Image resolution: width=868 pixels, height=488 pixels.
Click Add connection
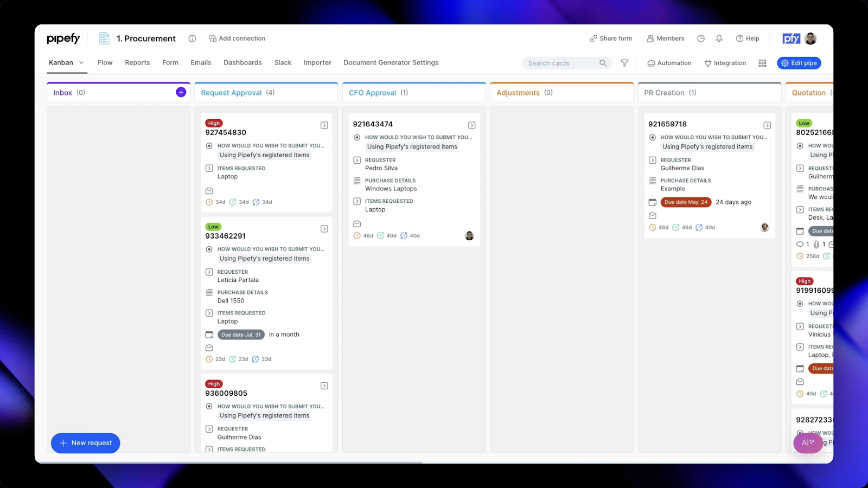point(237,38)
